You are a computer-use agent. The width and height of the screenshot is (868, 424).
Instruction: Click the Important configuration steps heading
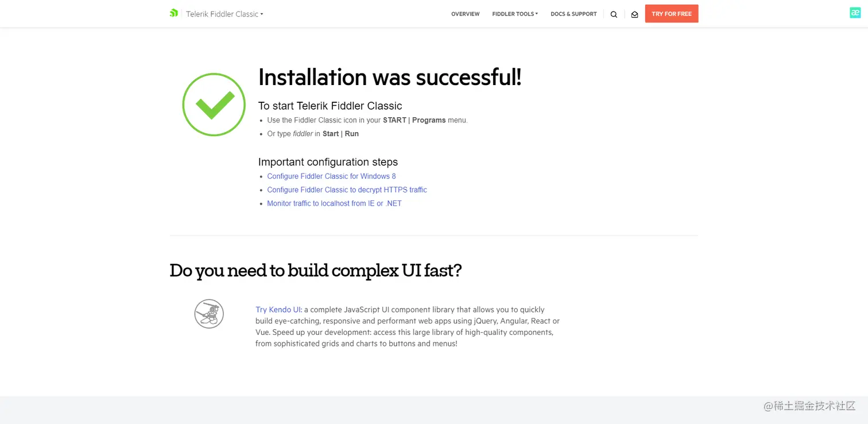click(328, 162)
